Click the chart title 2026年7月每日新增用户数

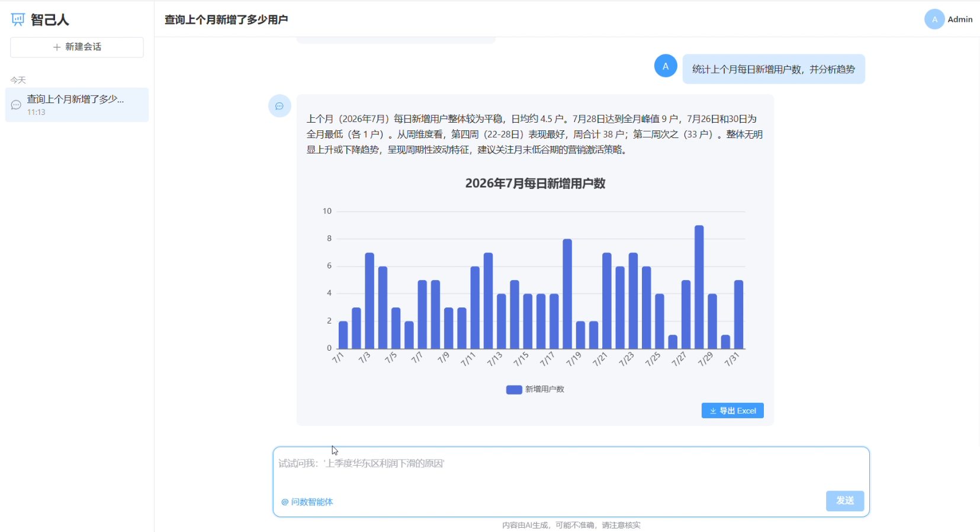535,184
